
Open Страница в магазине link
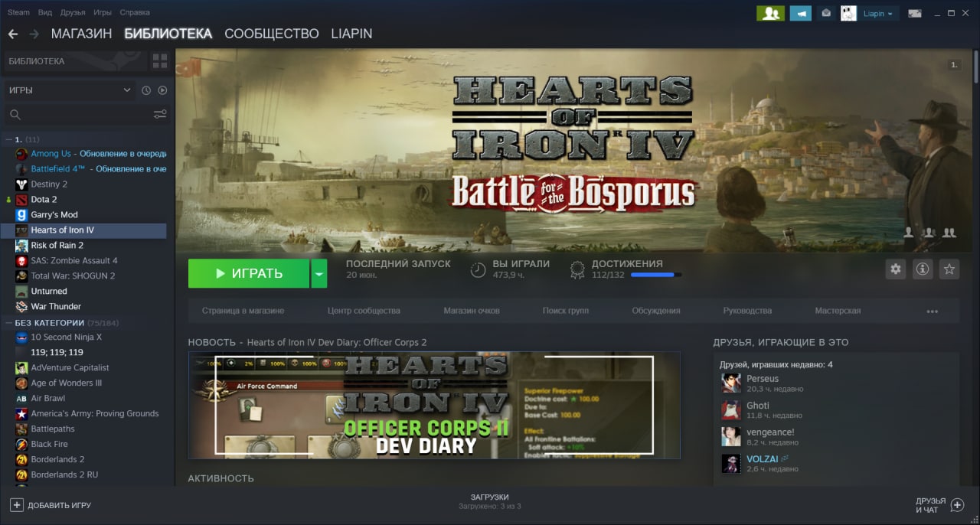[x=243, y=311]
